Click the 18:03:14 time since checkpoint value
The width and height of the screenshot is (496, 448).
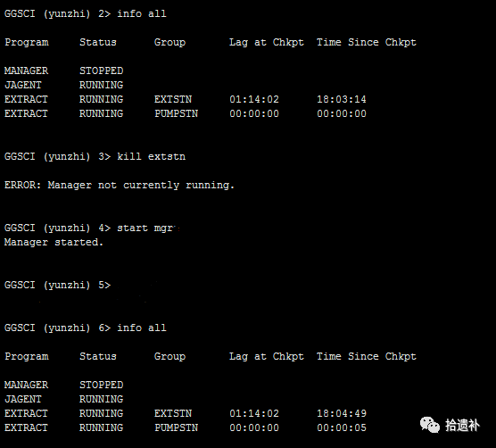coord(342,99)
